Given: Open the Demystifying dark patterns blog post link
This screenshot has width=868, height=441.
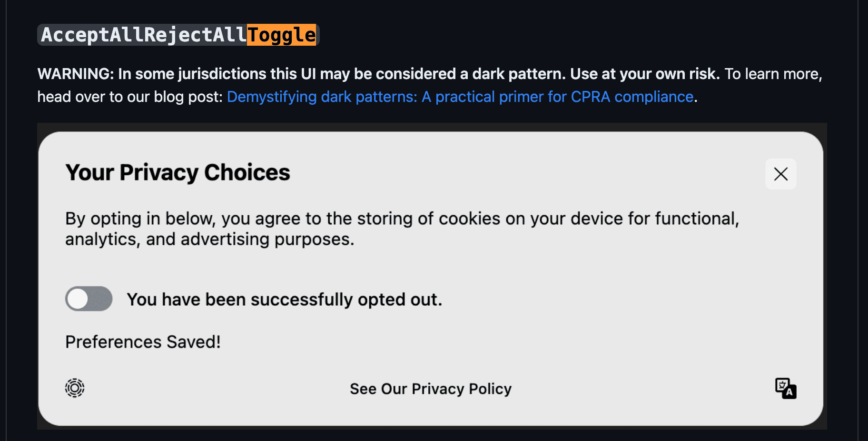Looking at the screenshot, I should 460,97.
